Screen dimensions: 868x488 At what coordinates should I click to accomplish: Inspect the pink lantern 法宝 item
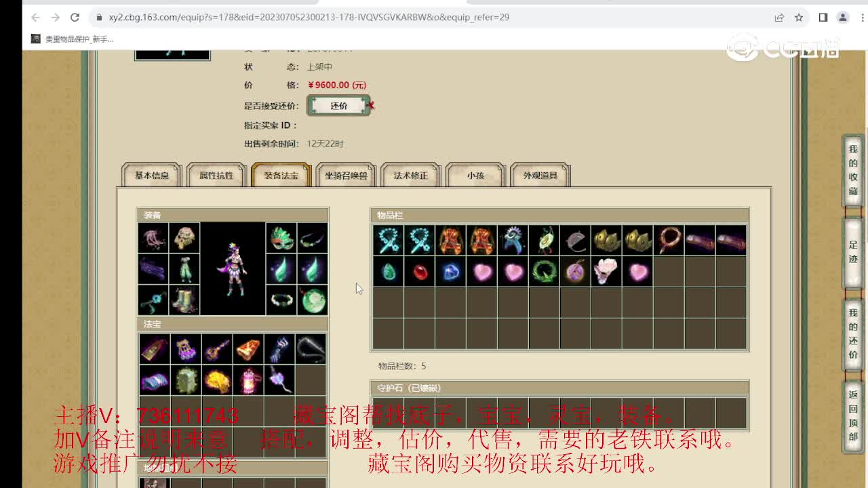tap(248, 380)
